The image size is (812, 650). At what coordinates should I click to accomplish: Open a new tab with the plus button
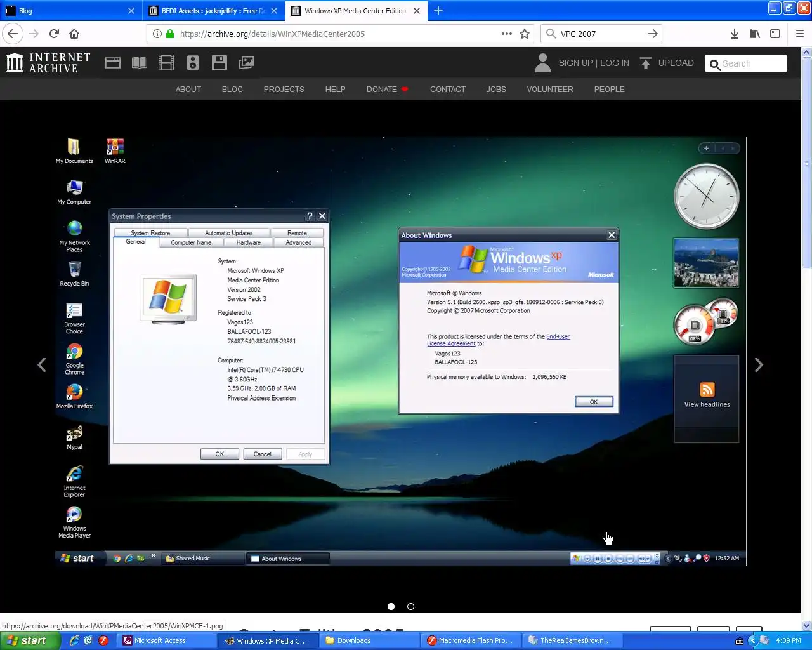438,10
